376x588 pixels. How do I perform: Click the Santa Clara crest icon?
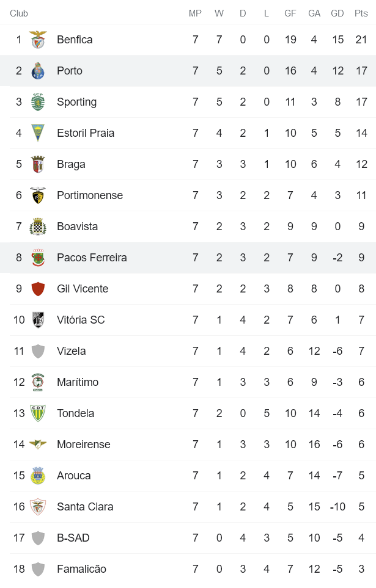(x=38, y=507)
